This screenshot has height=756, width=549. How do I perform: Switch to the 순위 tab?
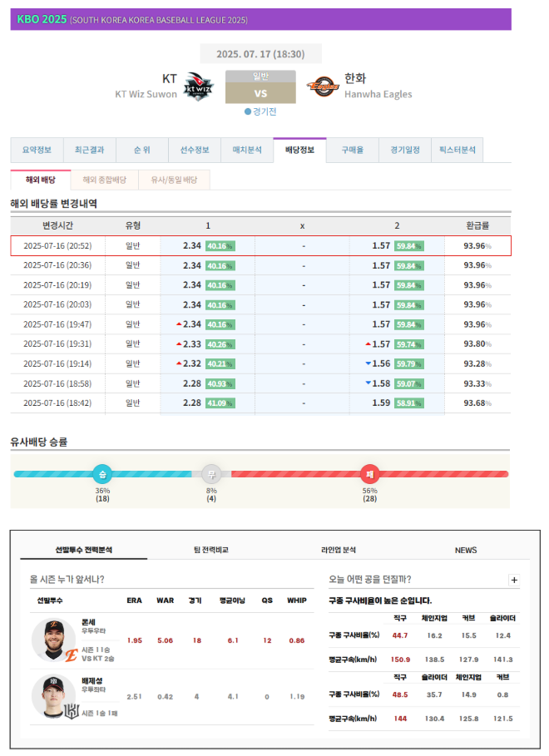pos(142,150)
